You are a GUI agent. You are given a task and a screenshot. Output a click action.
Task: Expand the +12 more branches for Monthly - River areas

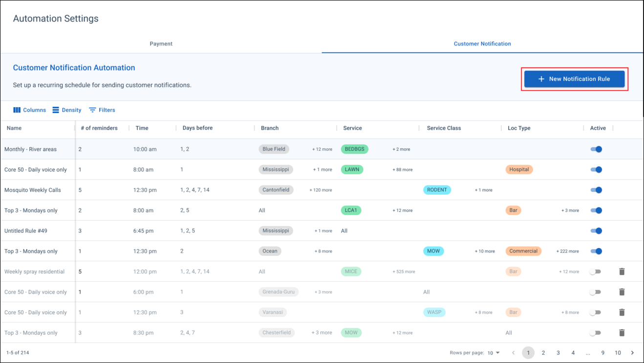pyautogui.click(x=322, y=149)
